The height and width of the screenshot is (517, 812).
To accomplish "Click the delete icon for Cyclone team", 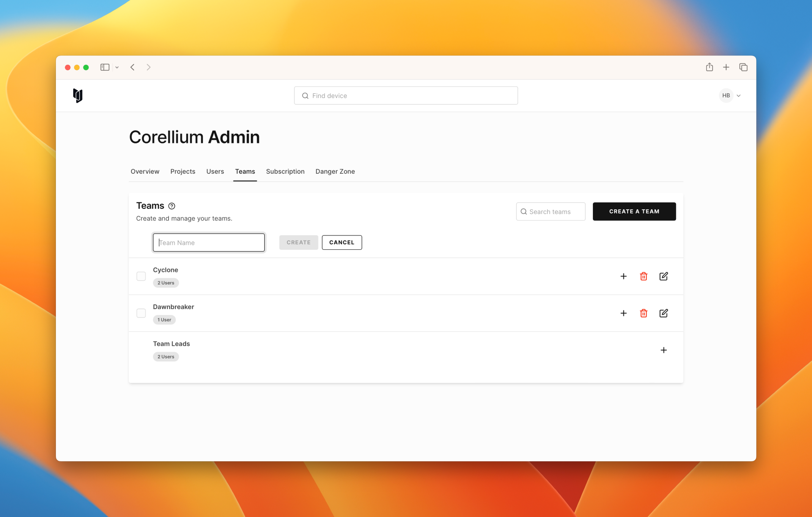I will tap(643, 276).
